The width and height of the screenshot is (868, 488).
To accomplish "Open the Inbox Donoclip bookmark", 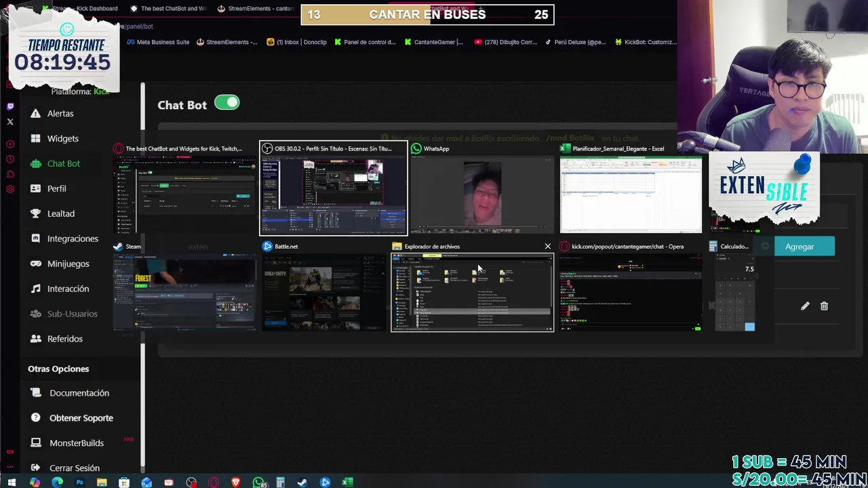I will (x=296, y=42).
